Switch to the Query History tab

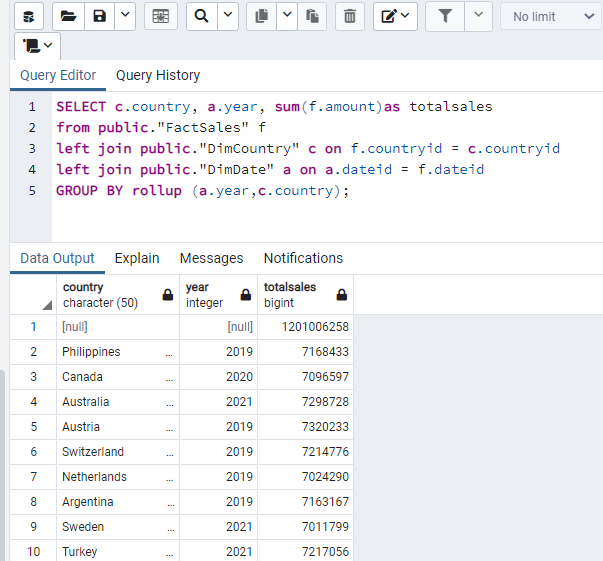[x=158, y=75]
